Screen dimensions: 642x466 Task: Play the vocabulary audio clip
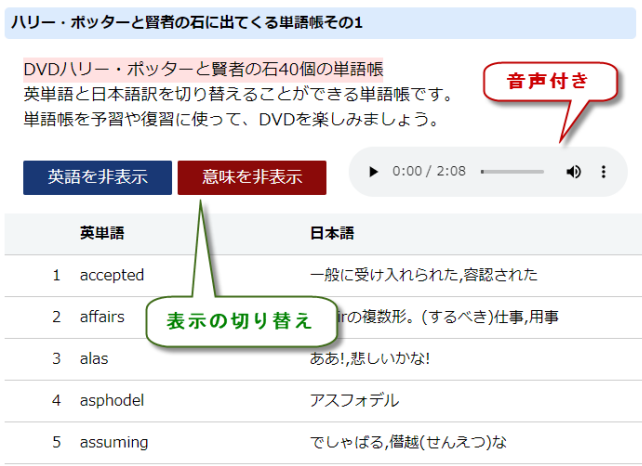pos(373,172)
